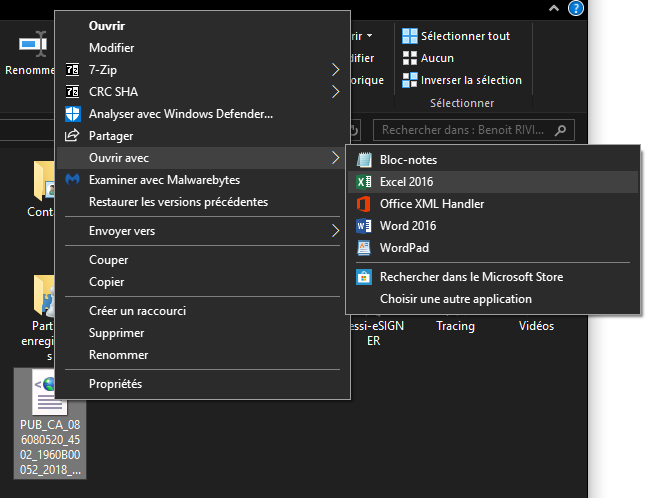This screenshot has height=498, width=650.
Task: Select the PUB_CA_08 file thumbnail
Action: click(50, 423)
